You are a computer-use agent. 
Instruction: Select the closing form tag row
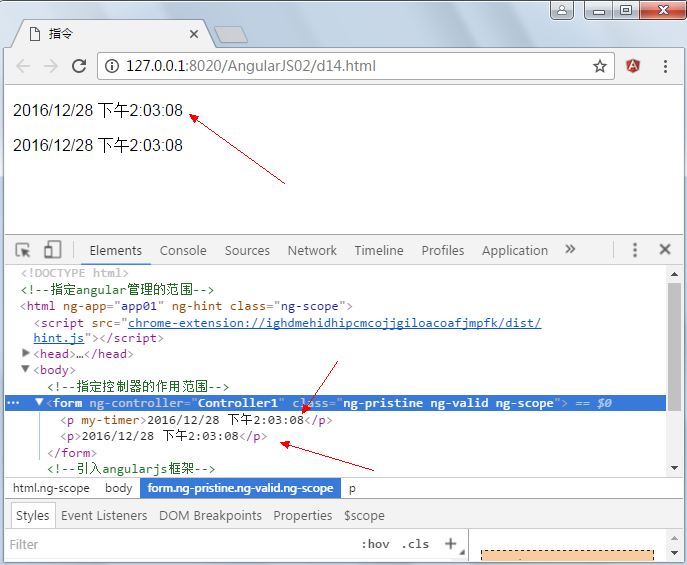pos(72,453)
